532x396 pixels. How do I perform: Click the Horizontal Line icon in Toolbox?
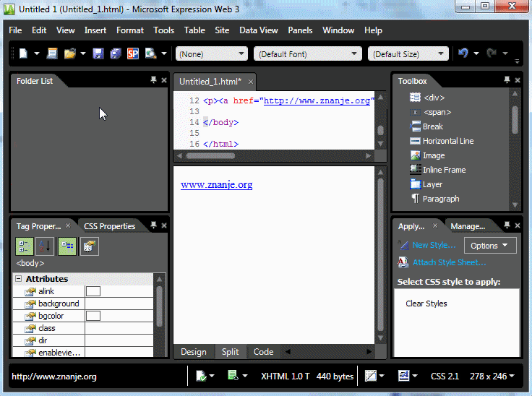click(415, 141)
